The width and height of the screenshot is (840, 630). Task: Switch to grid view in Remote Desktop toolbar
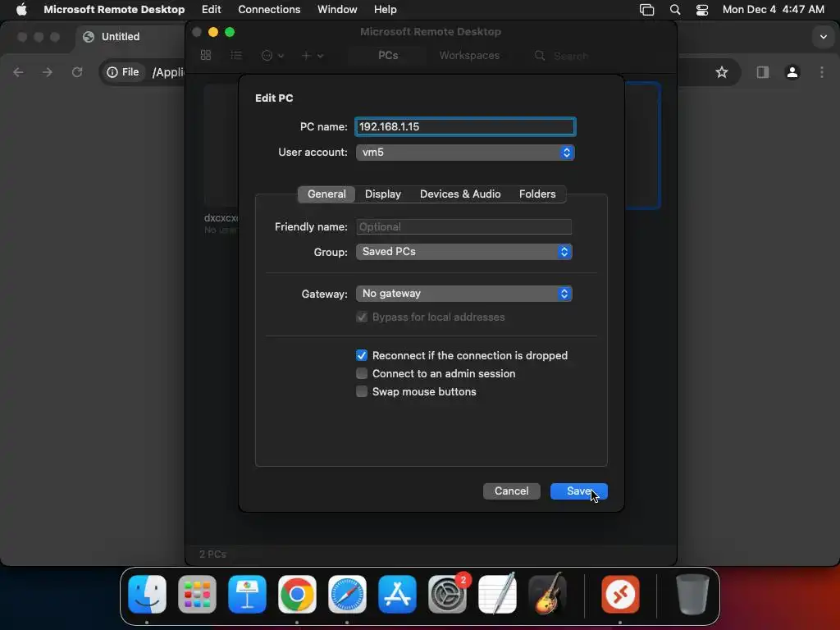[x=206, y=55]
